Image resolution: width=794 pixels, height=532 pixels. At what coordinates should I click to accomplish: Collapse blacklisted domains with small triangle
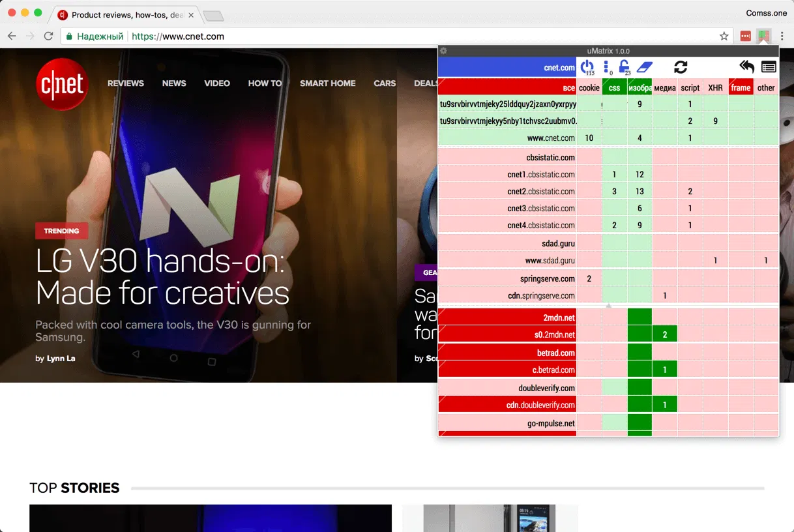(x=609, y=305)
